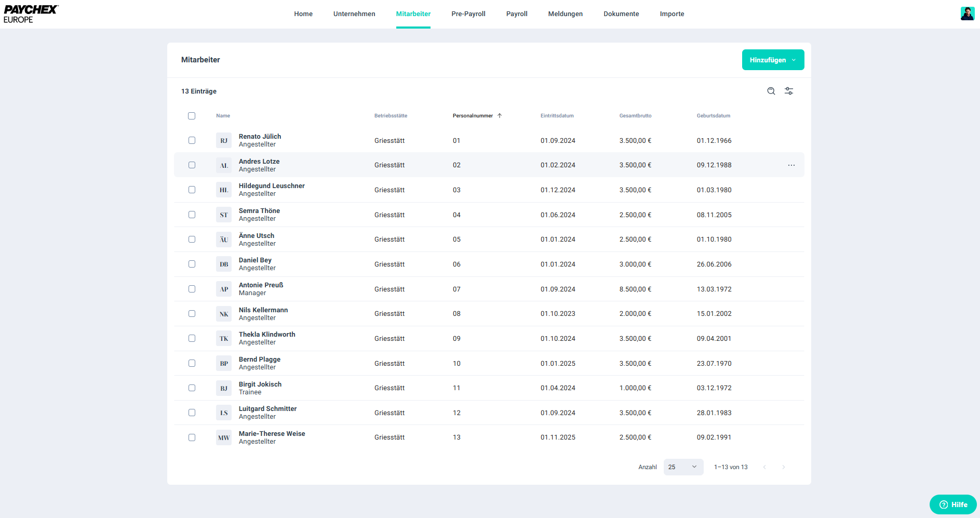The height and width of the screenshot is (518, 980).
Task: Select the checkbox for Birgit Jokisch
Action: tap(192, 388)
